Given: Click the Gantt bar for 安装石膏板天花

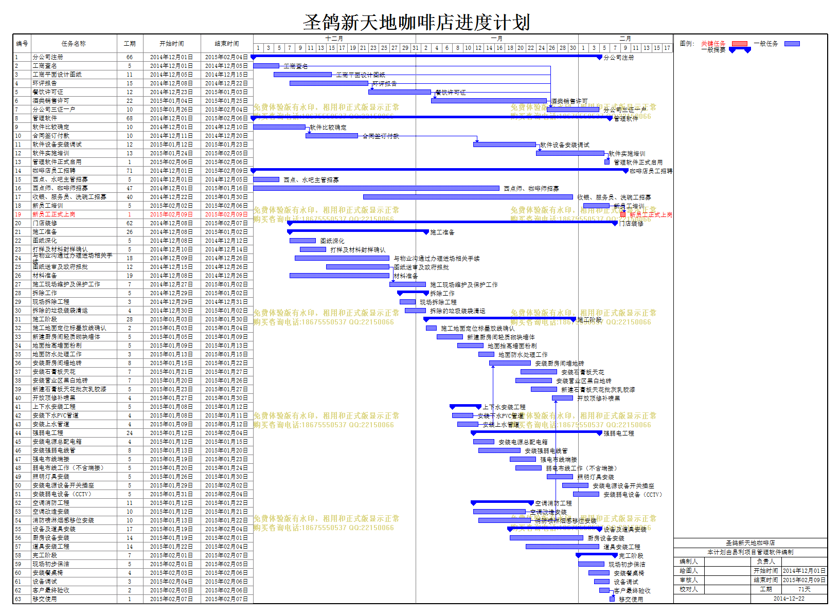Looking at the screenshot, I should 539,372.
